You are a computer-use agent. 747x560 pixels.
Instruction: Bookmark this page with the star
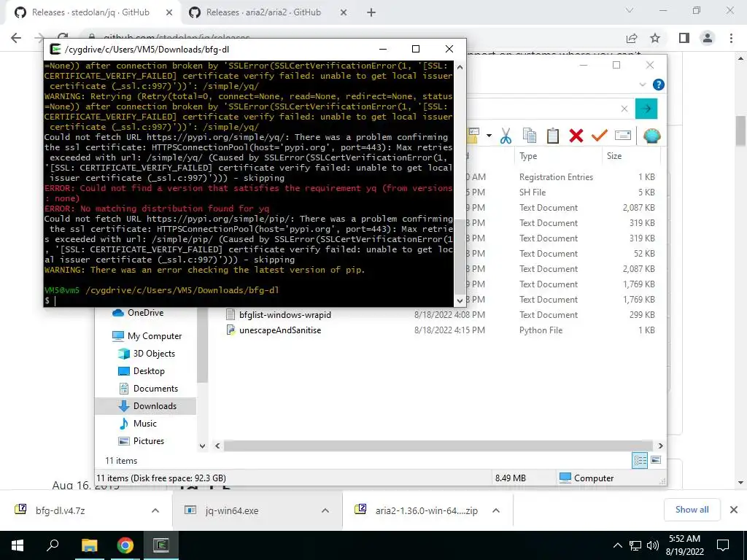click(x=655, y=38)
